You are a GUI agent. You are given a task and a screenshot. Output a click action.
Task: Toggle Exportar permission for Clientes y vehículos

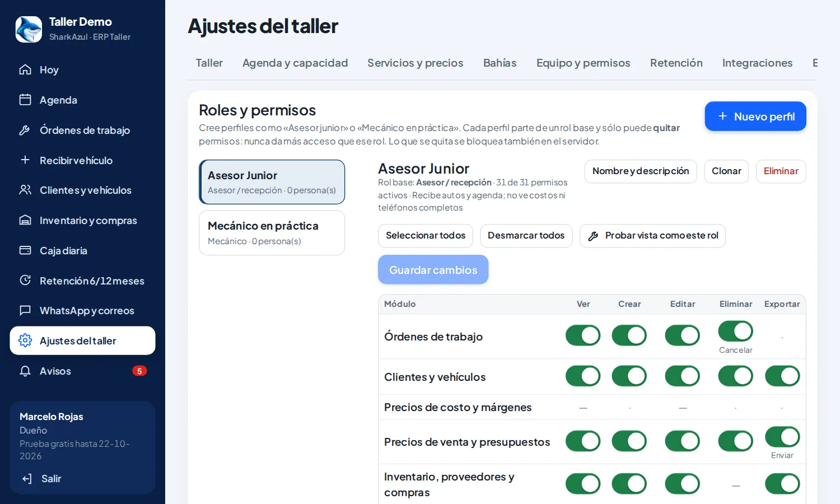pos(782,376)
